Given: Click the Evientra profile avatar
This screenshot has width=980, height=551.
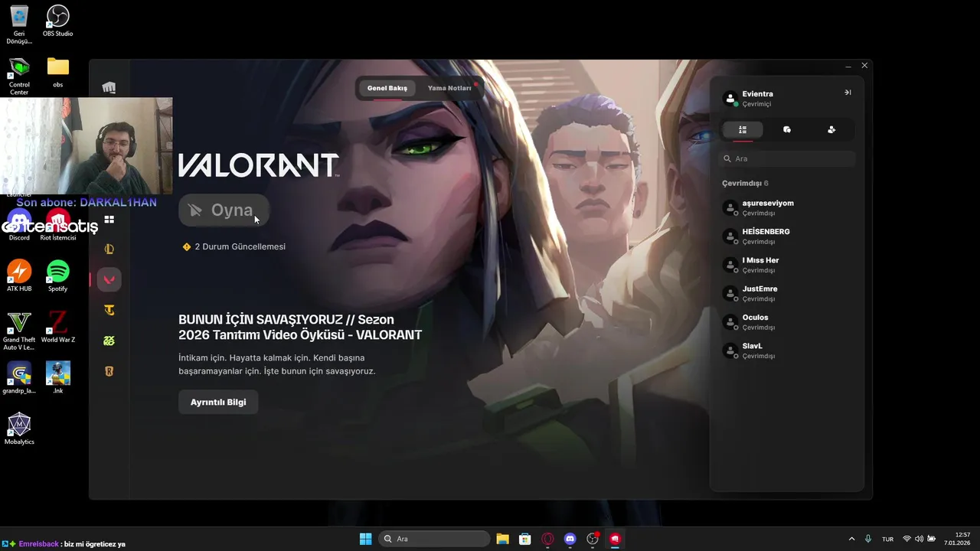Looking at the screenshot, I should point(730,98).
